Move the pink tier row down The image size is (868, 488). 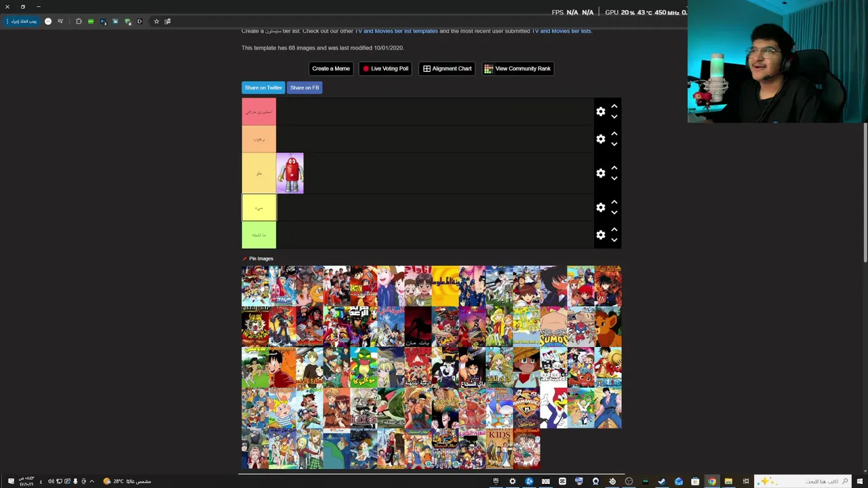pos(614,117)
